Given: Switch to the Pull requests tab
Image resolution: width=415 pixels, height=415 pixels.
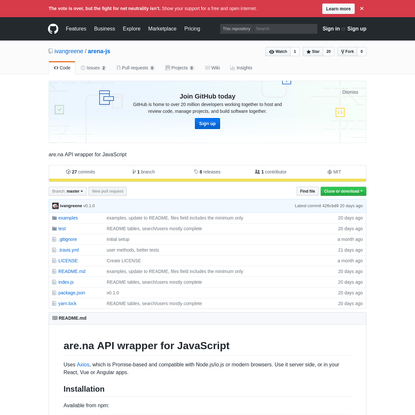Looking at the screenshot, I should pyautogui.click(x=135, y=68).
